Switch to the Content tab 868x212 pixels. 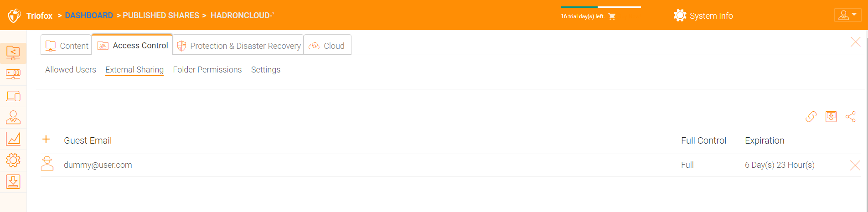(67, 46)
